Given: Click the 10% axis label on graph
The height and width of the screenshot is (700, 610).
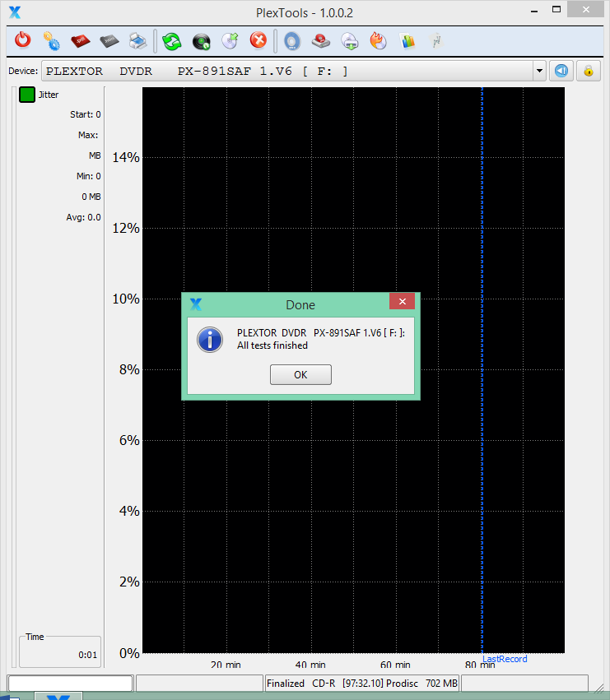Looking at the screenshot, I should coord(126,299).
